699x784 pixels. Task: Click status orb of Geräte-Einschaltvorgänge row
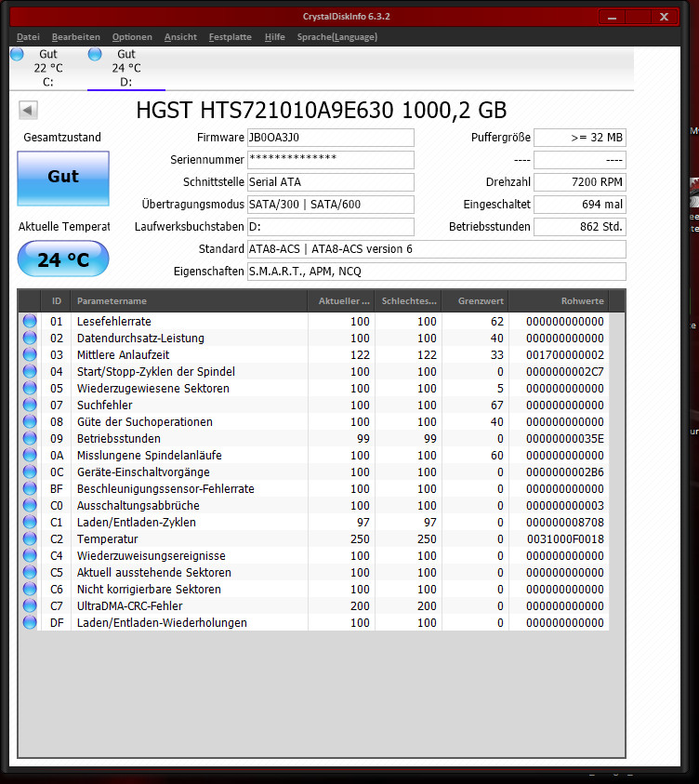click(30, 472)
